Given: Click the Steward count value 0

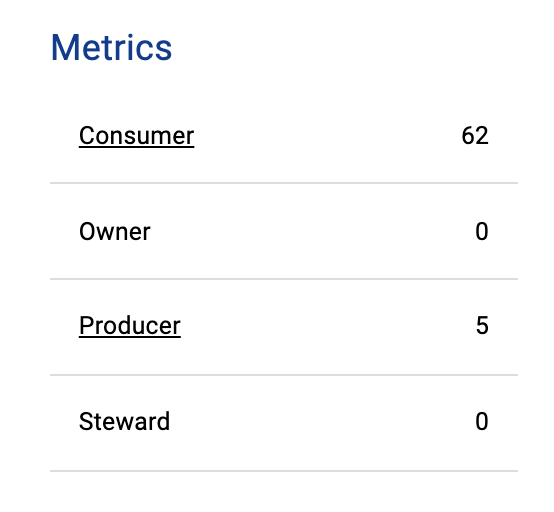Looking at the screenshot, I should [x=482, y=421].
